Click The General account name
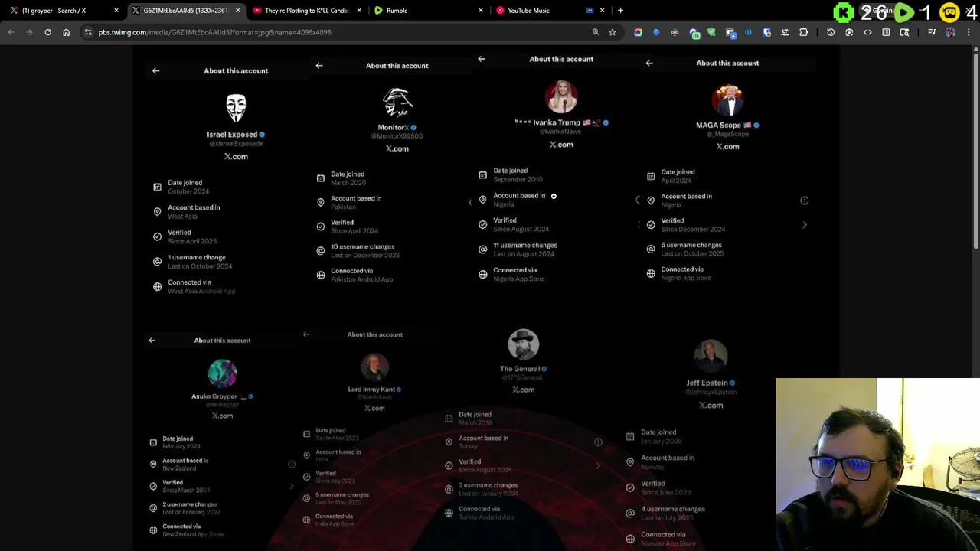The width and height of the screenshot is (980, 551). pos(520,369)
